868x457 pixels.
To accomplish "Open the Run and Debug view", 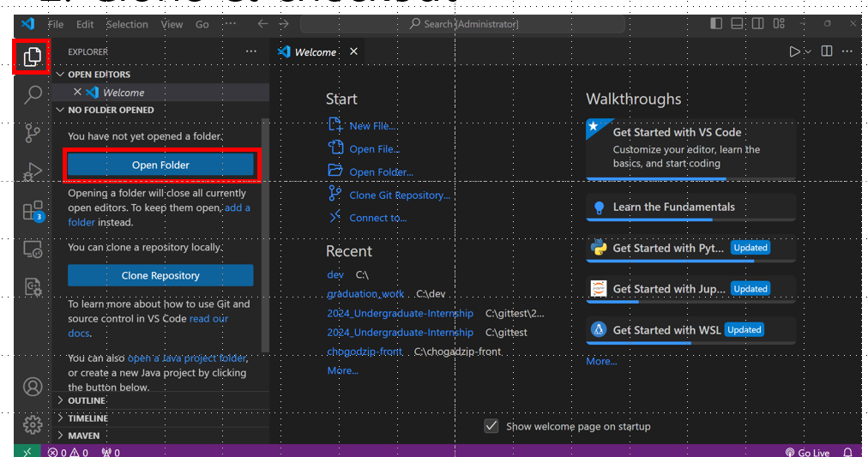I will [x=33, y=171].
